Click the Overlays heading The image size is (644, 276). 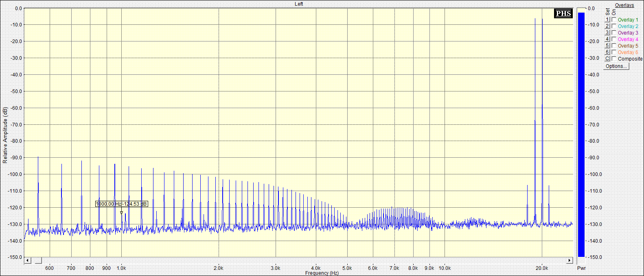(x=624, y=5)
